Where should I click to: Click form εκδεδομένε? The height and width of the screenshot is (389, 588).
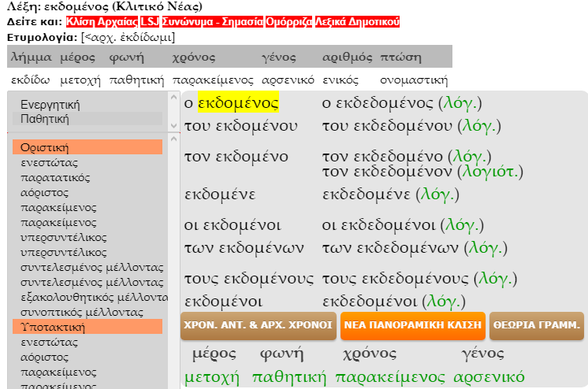(x=367, y=194)
